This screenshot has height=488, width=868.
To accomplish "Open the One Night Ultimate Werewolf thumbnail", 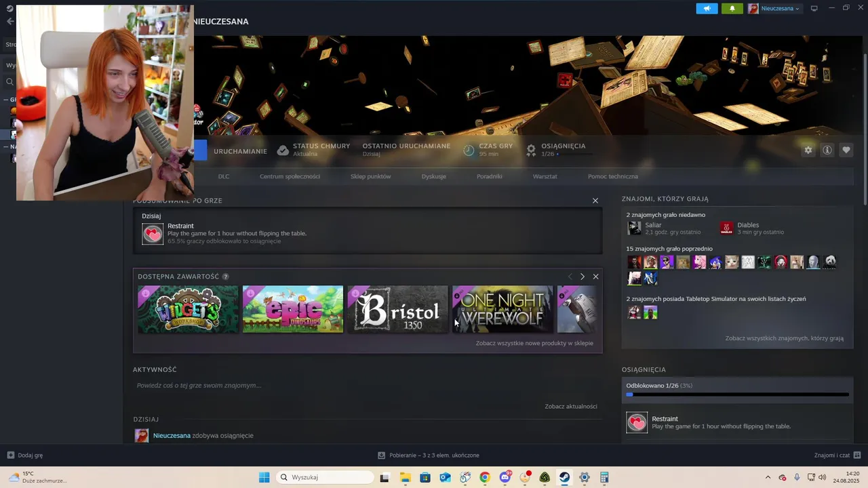I will coord(502,309).
